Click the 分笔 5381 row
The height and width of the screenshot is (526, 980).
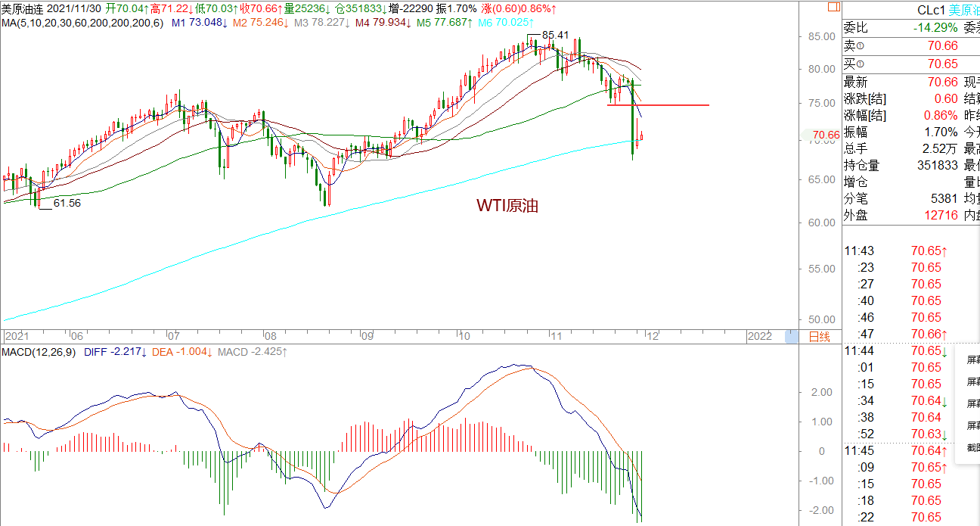(x=901, y=198)
